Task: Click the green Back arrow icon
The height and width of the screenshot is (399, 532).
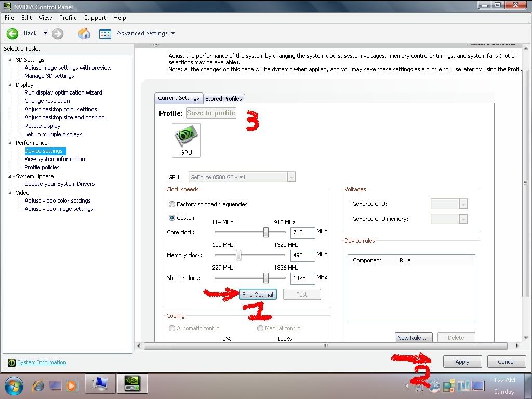Action: pos(12,34)
